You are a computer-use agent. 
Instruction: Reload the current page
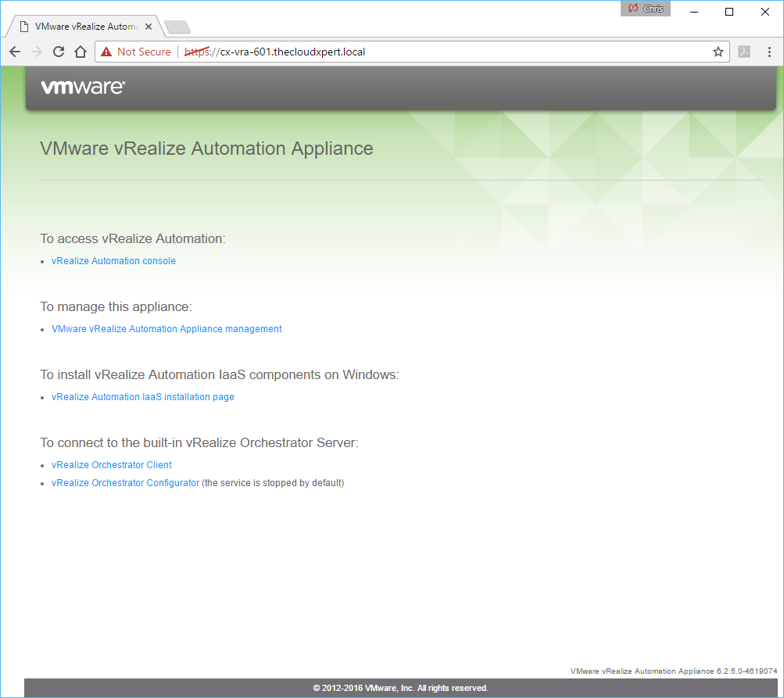tap(58, 52)
